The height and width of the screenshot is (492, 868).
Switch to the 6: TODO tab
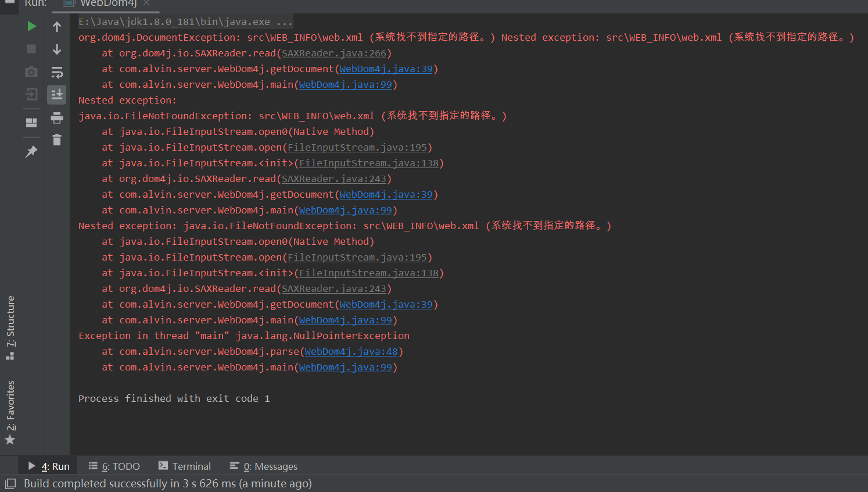tap(114, 466)
